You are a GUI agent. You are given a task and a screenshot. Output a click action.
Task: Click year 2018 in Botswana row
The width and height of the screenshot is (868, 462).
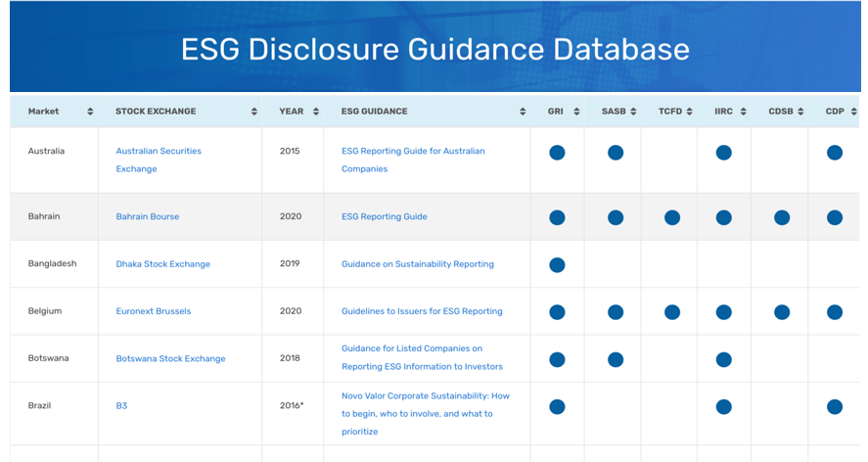tap(290, 358)
